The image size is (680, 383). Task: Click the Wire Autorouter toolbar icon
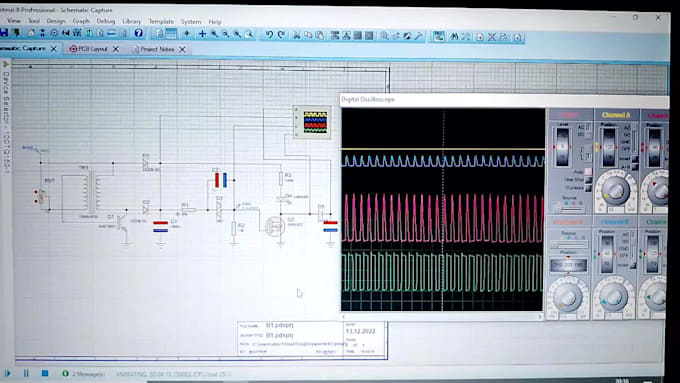coord(438,36)
